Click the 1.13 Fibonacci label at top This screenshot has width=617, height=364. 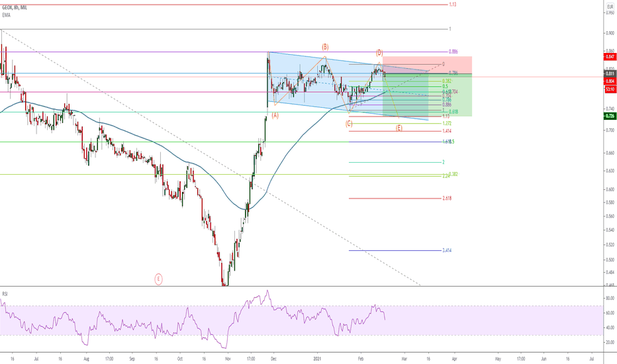(453, 5)
